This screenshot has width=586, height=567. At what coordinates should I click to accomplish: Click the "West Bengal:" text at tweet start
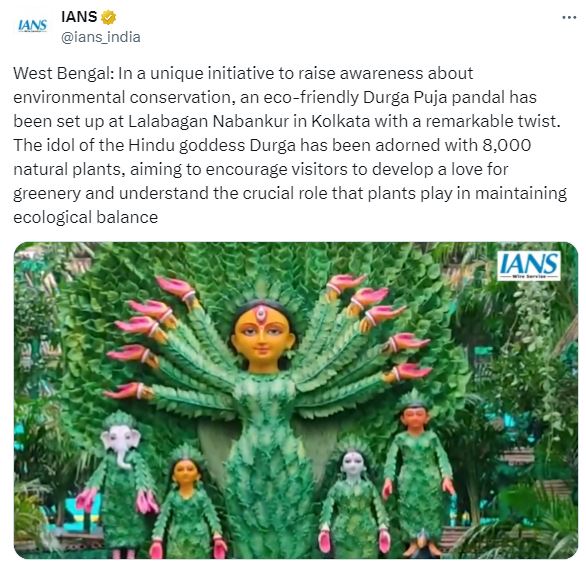[63, 73]
